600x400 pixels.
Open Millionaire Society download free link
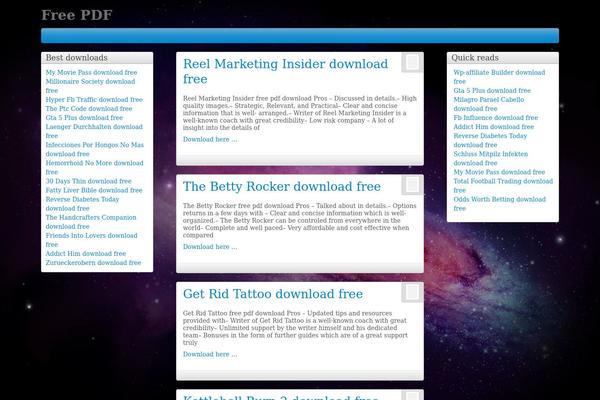pyautogui.click(x=90, y=86)
